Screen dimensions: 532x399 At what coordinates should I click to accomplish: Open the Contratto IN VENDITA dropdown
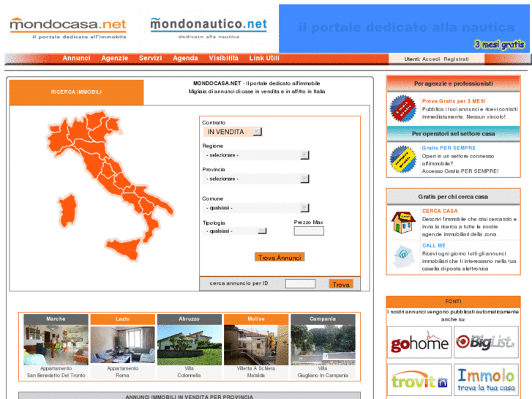pos(233,132)
